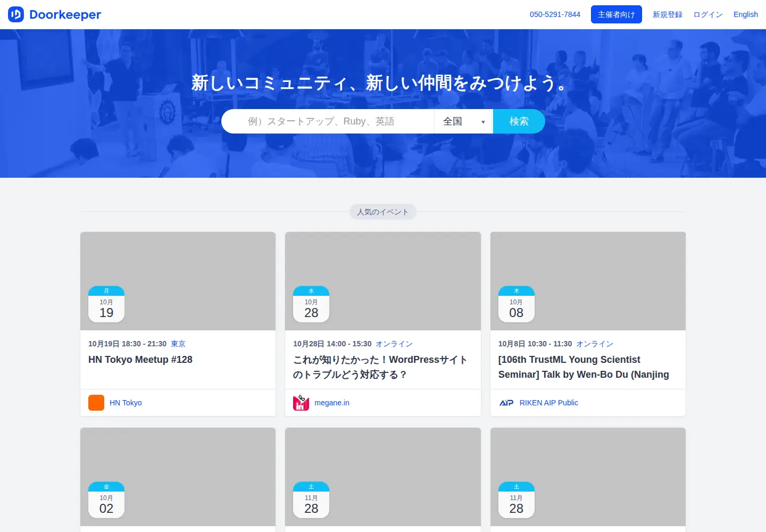Select the October 19 calendar date badge

106,304
